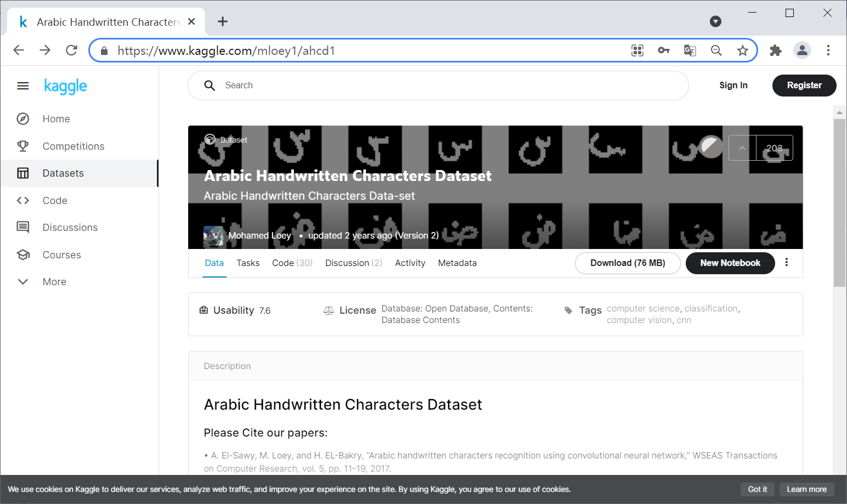The width and height of the screenshot is (847, 504).
Task: Click the search magnifier icon
Action: pos(210,86)
